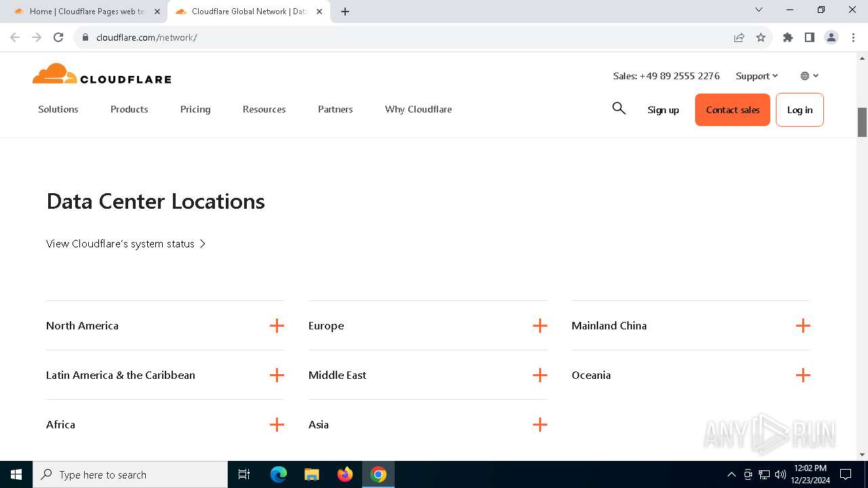Expand Oceania data centers
This screenshot has height=488, width=868.
tap(691, 375)
